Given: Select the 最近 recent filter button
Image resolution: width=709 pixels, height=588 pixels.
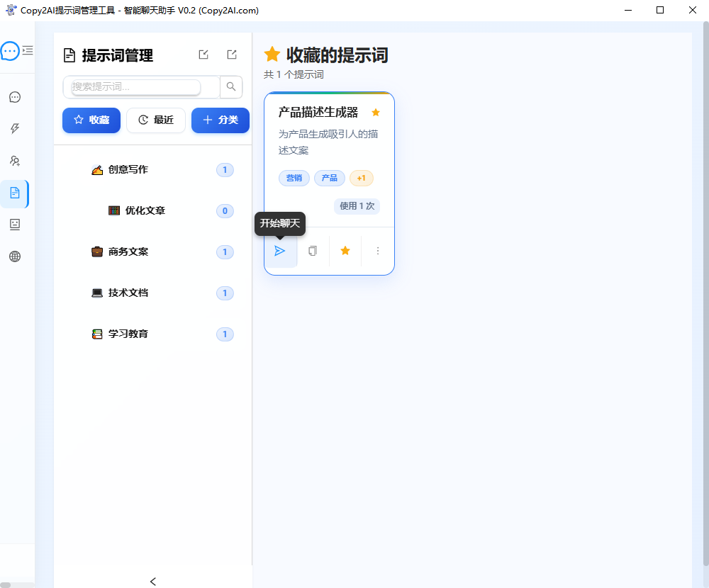Looking at the screenshot, I should point(156,120).
